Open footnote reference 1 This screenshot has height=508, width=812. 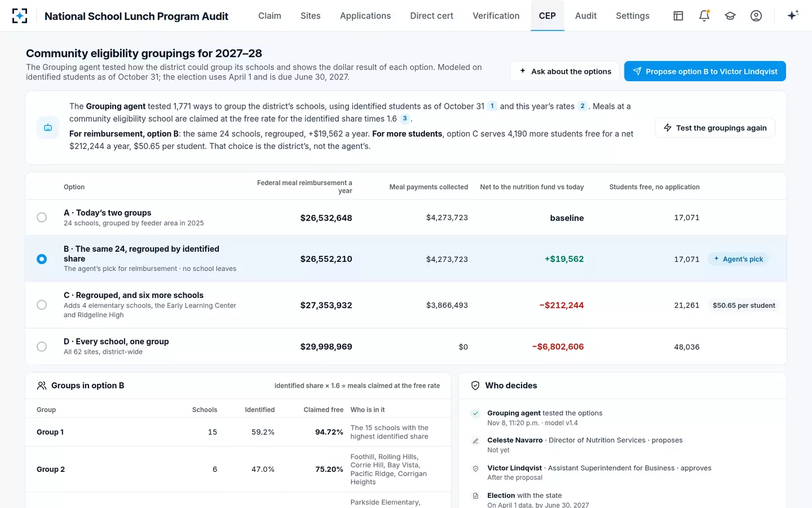[492, 106]
